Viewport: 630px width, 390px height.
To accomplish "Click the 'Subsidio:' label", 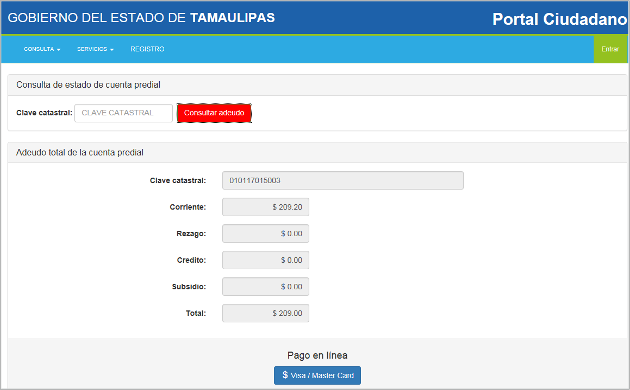I will click(189, 286).
